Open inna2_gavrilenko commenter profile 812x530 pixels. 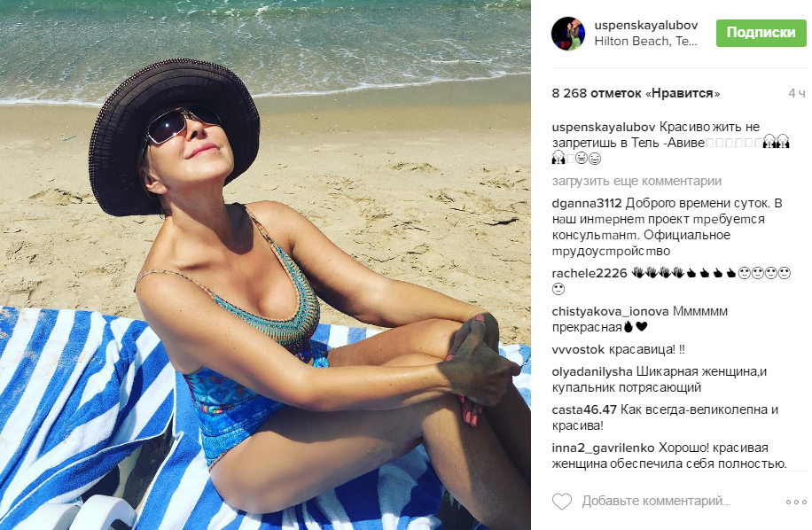tap(604, 448)
